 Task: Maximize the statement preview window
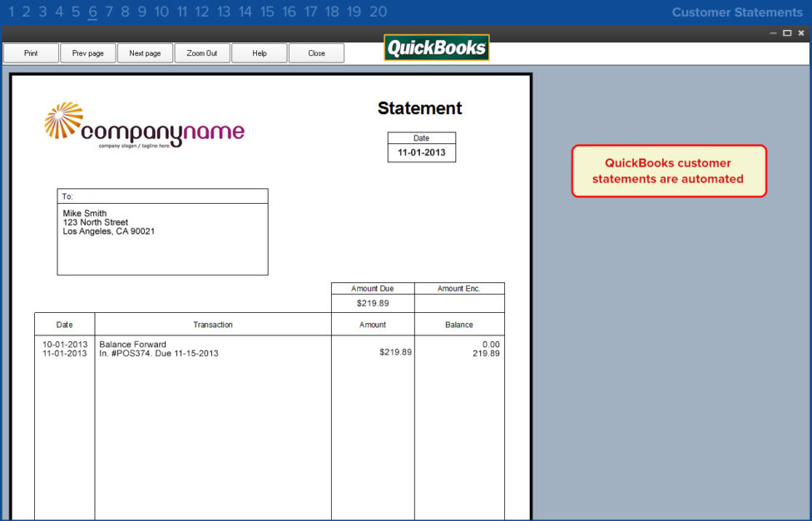(x=787, y=33)
